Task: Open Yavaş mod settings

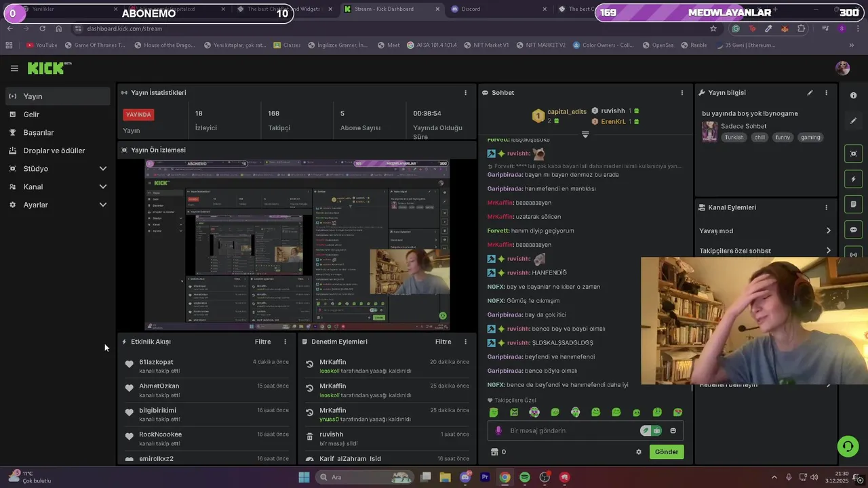Action: pos(765,231)
